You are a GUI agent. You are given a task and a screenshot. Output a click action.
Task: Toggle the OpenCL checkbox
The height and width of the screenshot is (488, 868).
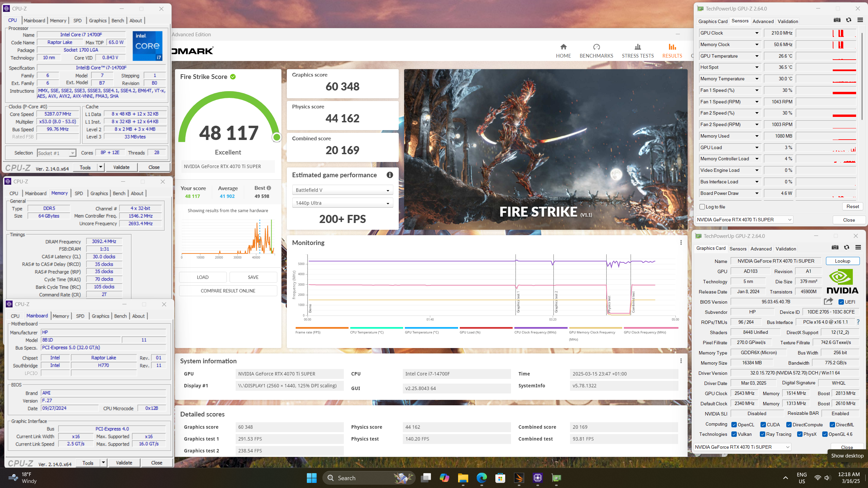[x=734, y=425]
